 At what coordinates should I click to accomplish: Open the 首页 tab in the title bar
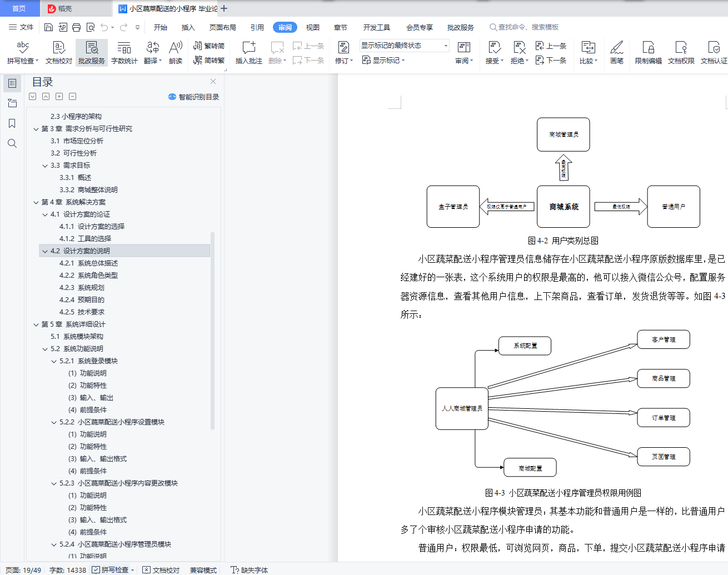click(x=19, y=8)
